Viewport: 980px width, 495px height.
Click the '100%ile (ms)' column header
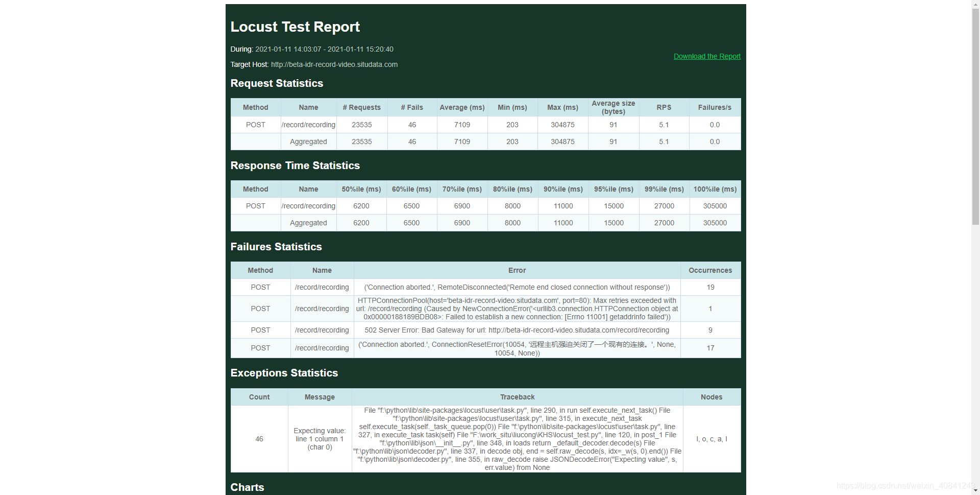715,189
